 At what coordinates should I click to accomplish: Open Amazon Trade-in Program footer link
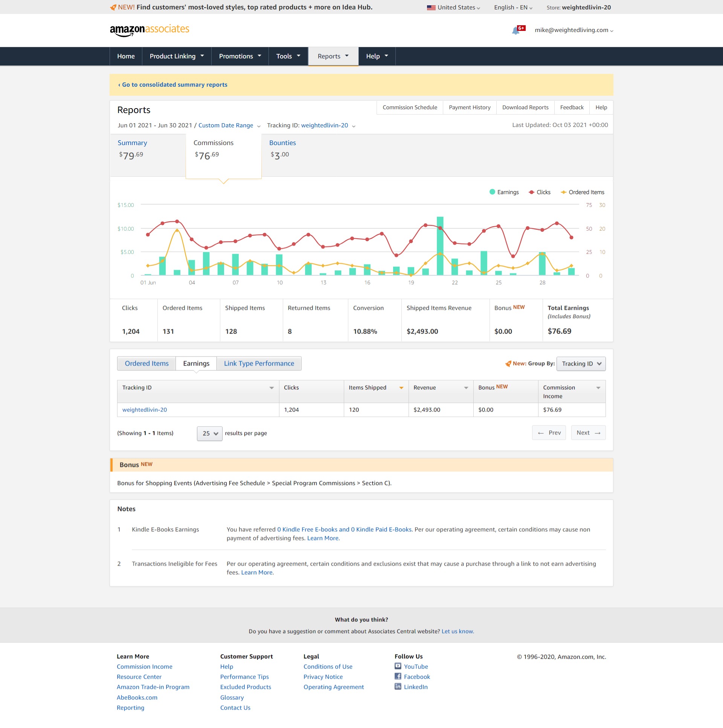point(153,687)
